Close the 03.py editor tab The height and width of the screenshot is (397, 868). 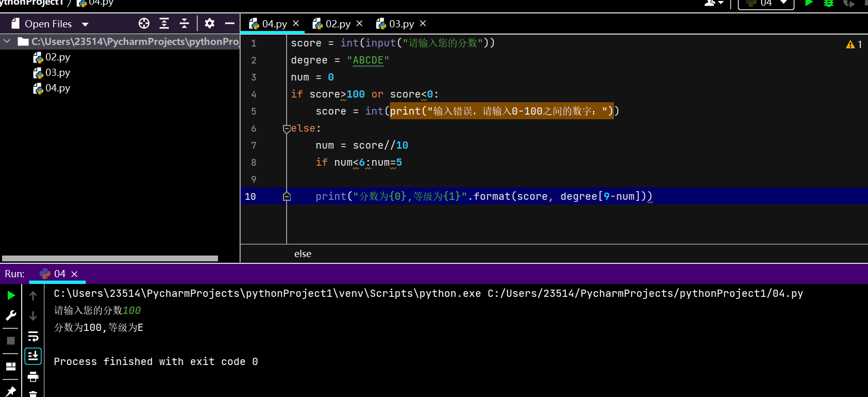click(x=423, y=23)
